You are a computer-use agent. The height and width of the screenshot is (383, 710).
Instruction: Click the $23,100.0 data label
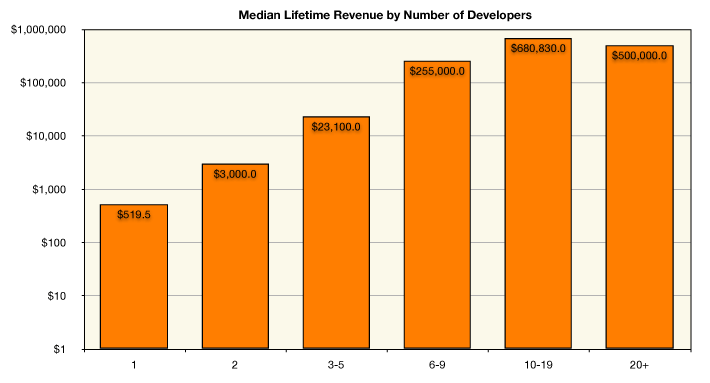click(336, 127)
